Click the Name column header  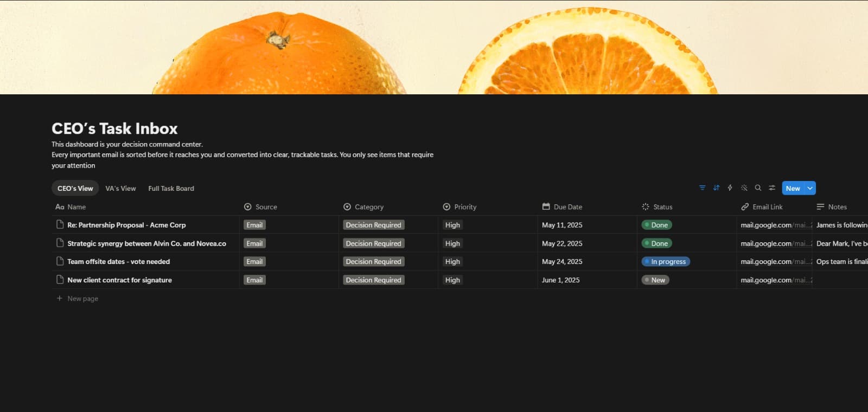[x=145, y=207]
